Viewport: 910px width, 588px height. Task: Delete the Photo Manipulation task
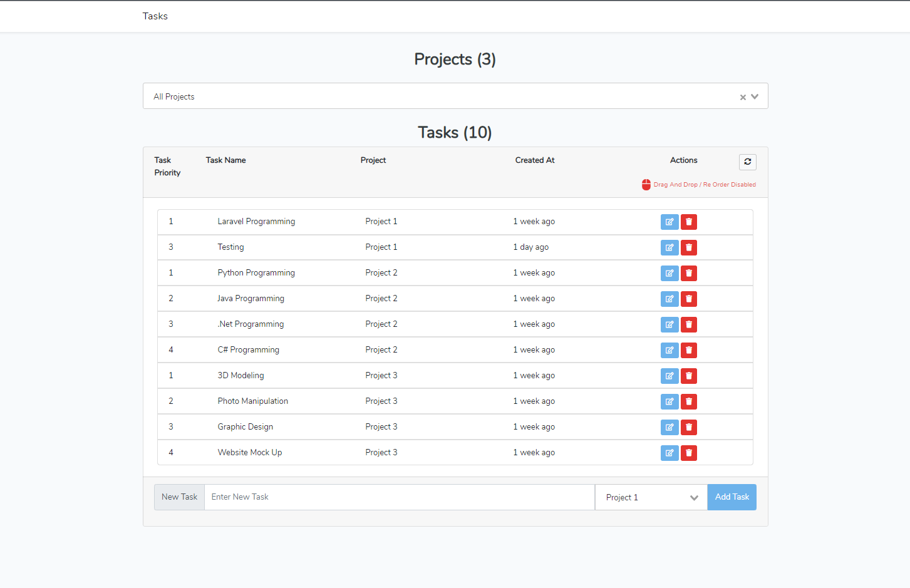(x=689, y=401)
